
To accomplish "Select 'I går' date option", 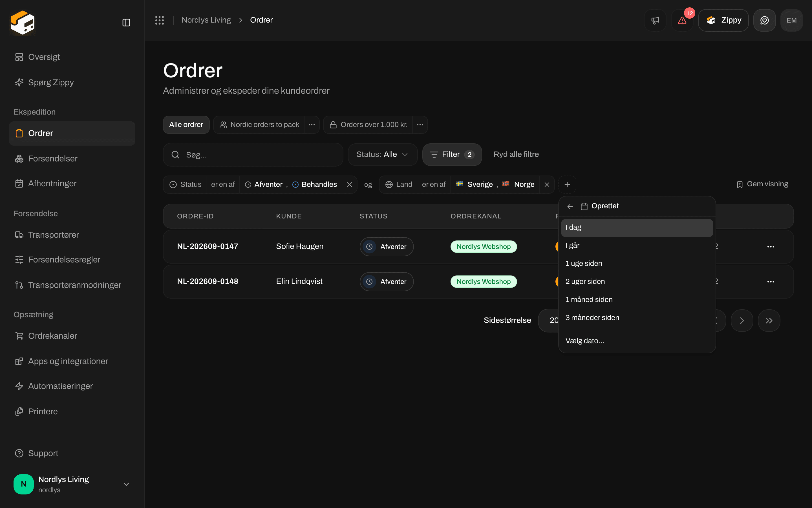I will coord(637,246).
